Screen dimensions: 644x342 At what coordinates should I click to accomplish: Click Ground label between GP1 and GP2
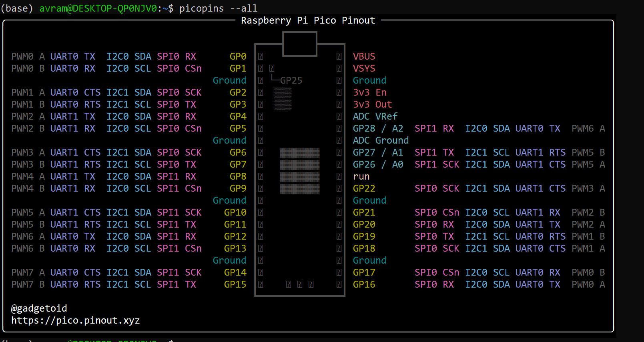pyautogui.click(x=230, y=80)
